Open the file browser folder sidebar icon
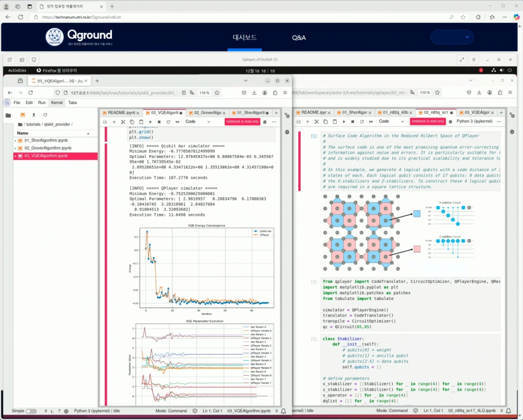523x420 pixels. coord(8,115)
